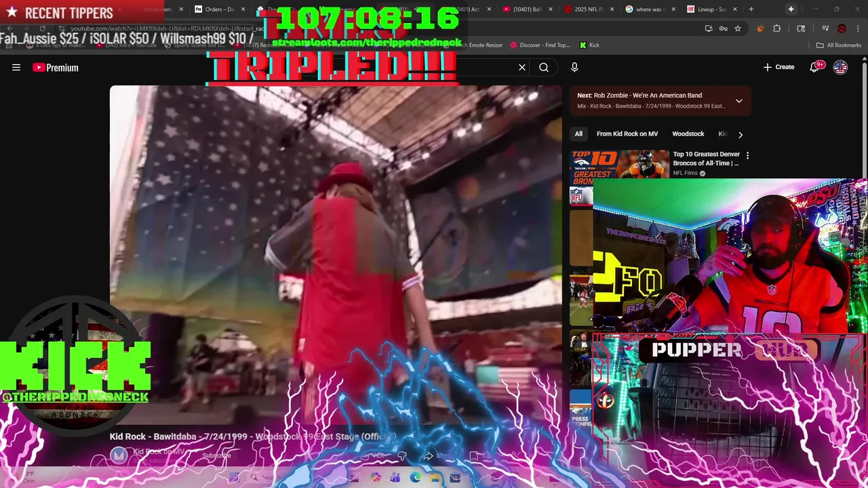Open a new browser tab with plus
This screenshot has height=488, width=868.
[x=751, y=9]
